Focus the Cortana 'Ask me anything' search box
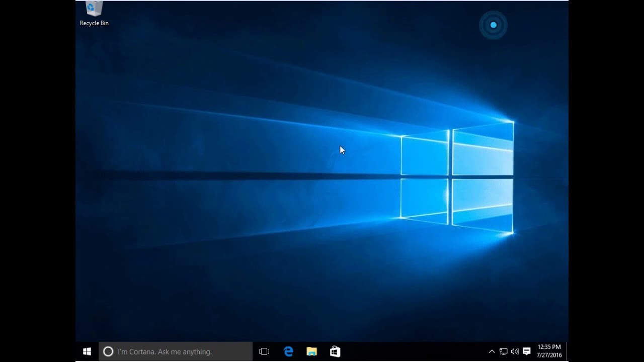Screen dimensions: 644x362 pyautogui.click(x=176, y=351)
